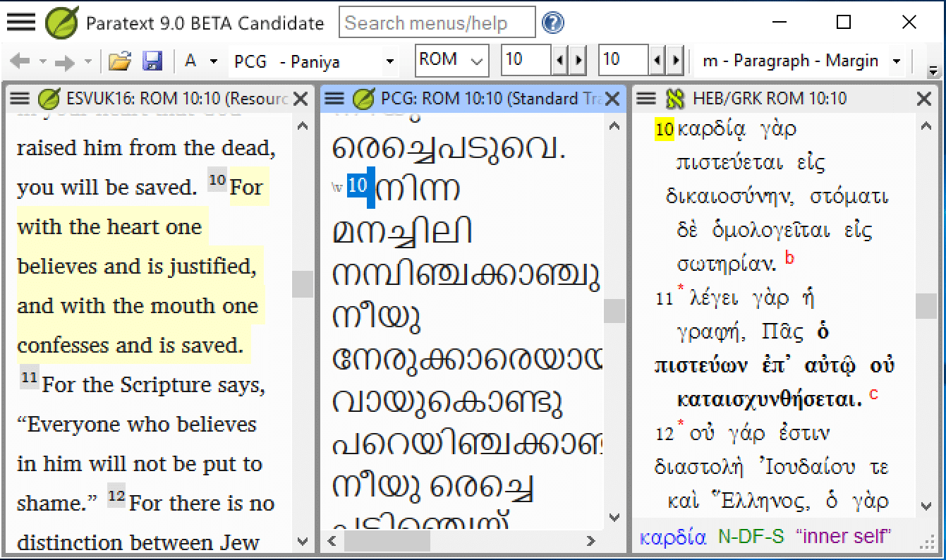
Task: Open the HEB/GRK panel hamburger menu
Action: tap(645, 99)
